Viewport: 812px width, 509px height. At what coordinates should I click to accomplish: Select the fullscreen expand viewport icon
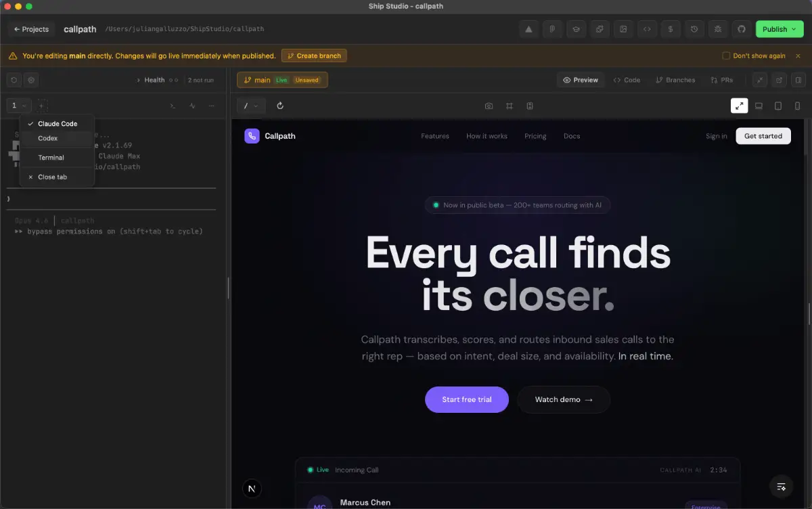(x=740, y=106)
